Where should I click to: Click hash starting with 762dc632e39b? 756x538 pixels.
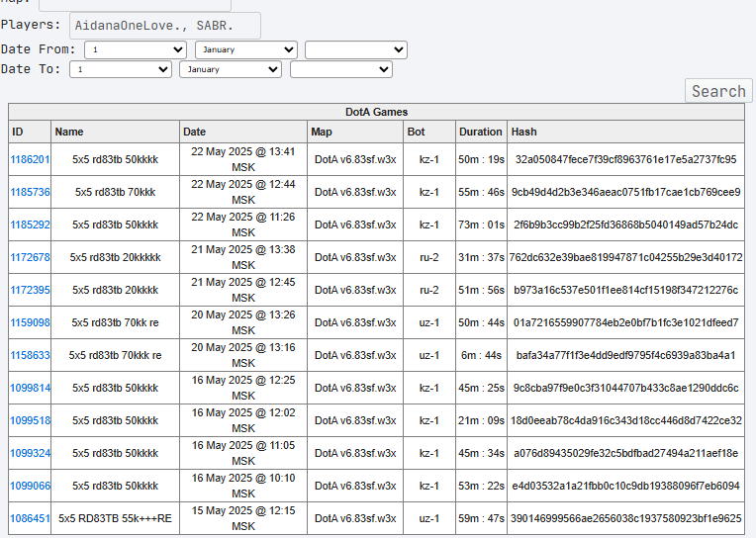click(x=625, y=257)
